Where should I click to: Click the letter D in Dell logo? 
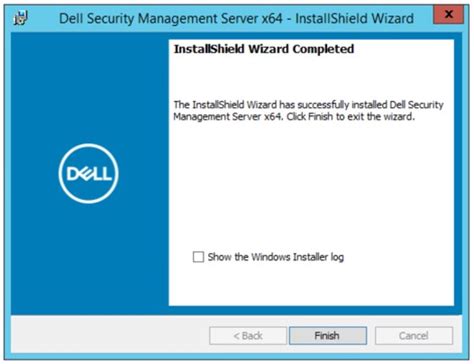point(72,174)
